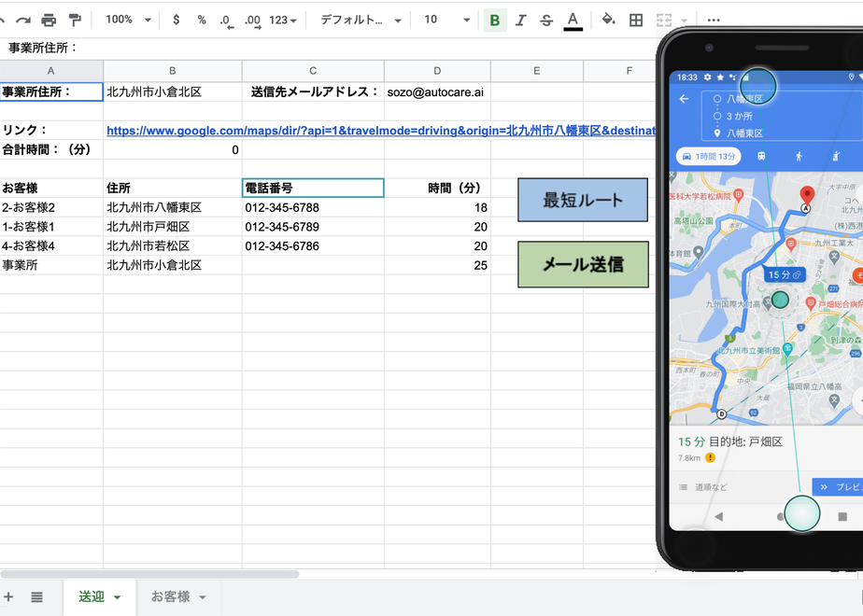This screenshot has width=863, height=616.
Task: Click the メール送信 button
Action: click(x=584, y=264)
